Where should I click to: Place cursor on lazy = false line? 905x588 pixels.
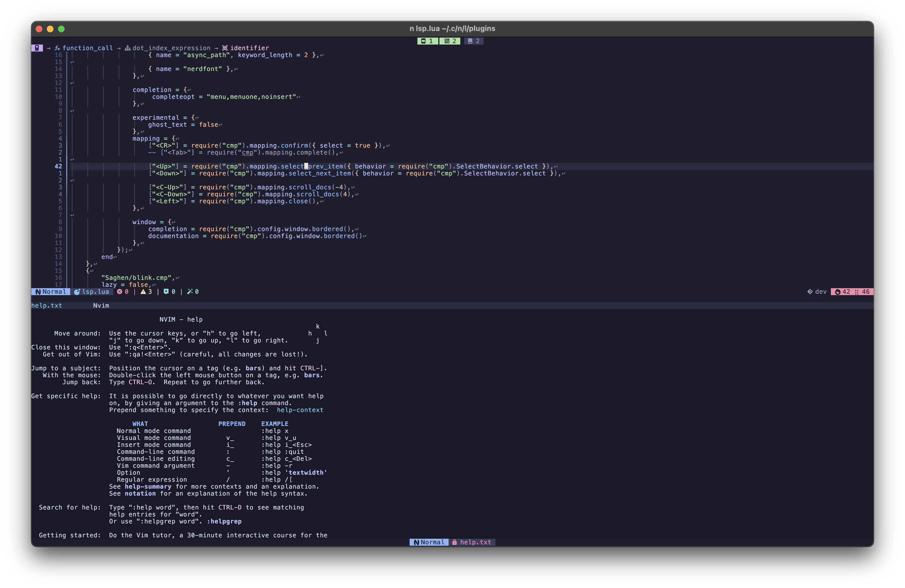(126, 285)
